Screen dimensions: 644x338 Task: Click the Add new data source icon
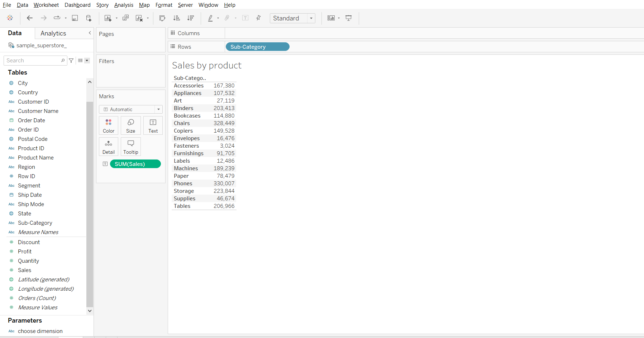tap(89, 18)
